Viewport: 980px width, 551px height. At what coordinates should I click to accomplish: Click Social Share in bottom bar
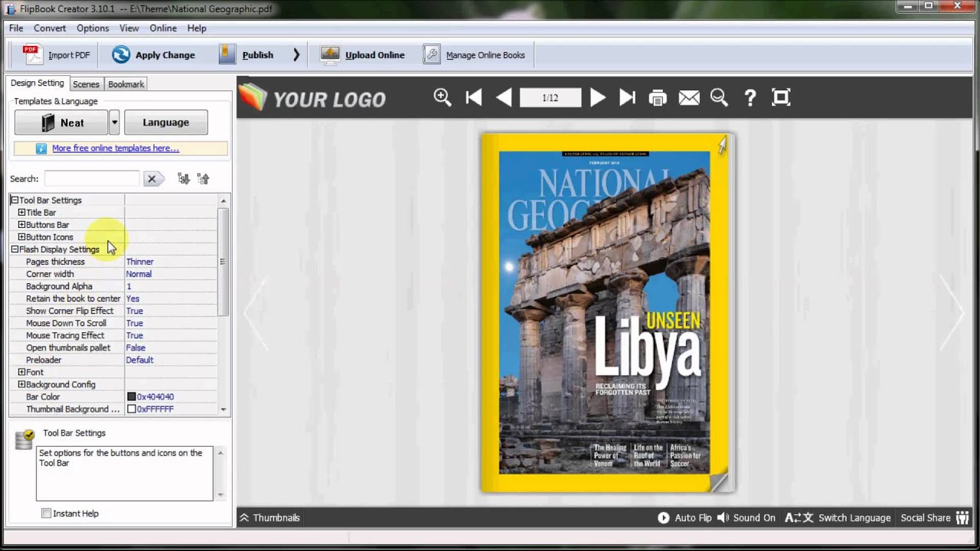[935, 518]
